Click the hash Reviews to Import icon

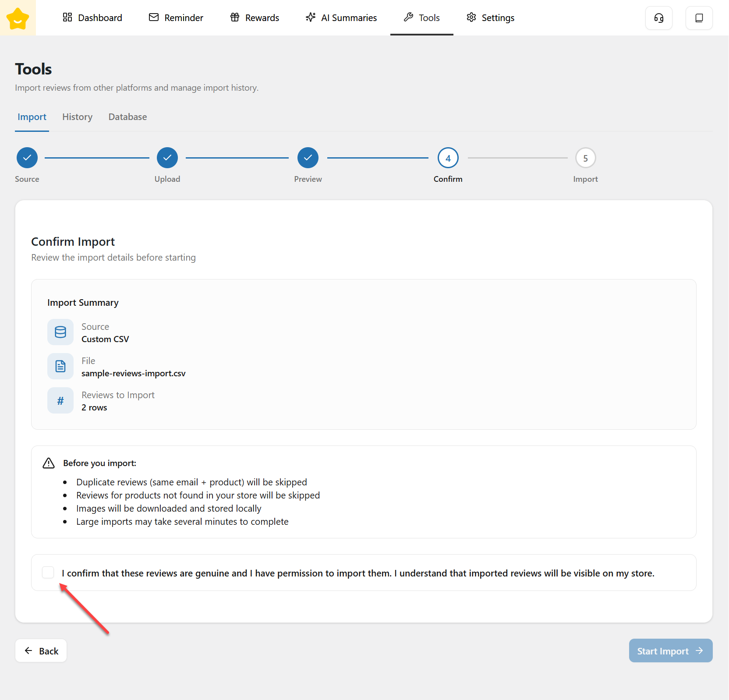click(x=60, y=400)
